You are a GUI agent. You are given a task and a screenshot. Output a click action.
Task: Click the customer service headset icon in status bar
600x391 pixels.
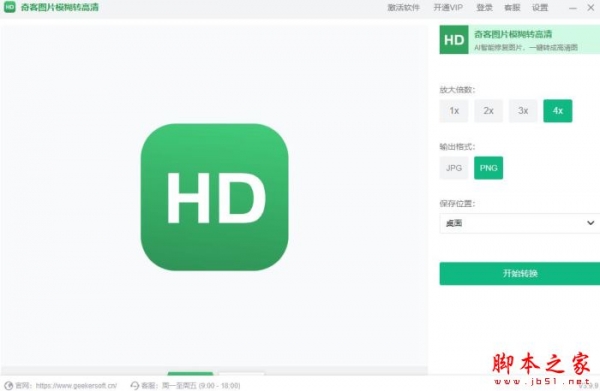[x=135, y=386]
